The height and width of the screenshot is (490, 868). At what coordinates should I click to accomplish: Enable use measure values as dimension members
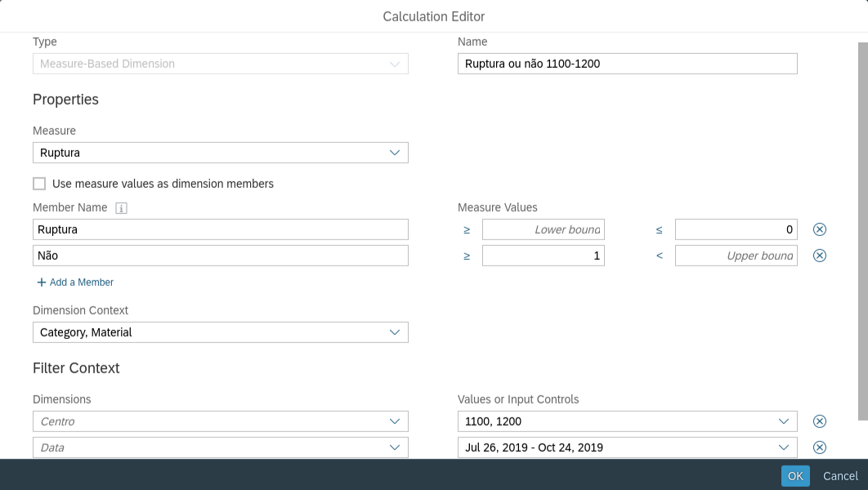point(38,184)
